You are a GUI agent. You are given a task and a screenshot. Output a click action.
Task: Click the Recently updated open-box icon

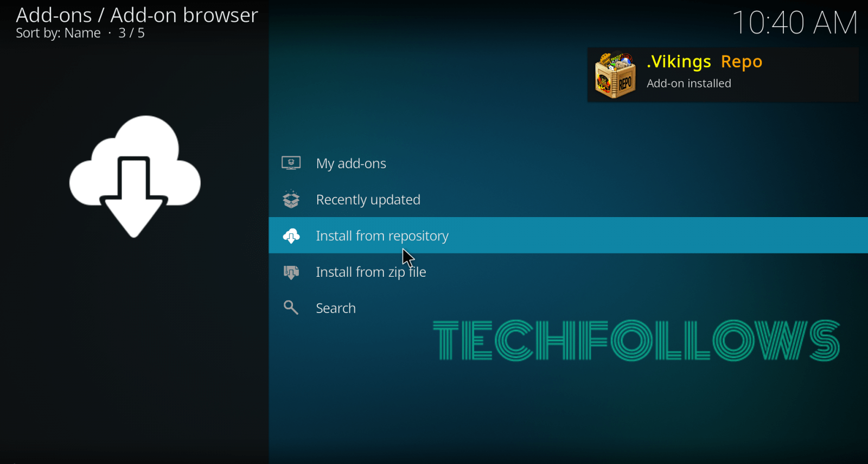[x=291, y=199]
